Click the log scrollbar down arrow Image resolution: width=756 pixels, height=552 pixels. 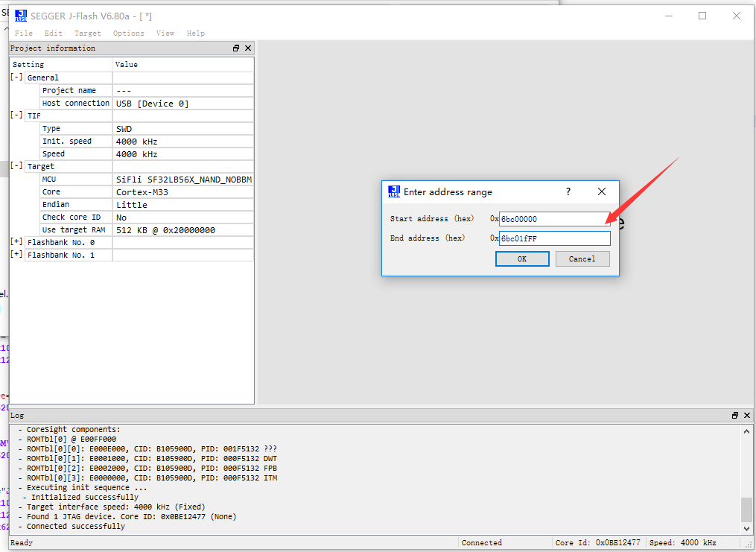[x=746, y=528]
